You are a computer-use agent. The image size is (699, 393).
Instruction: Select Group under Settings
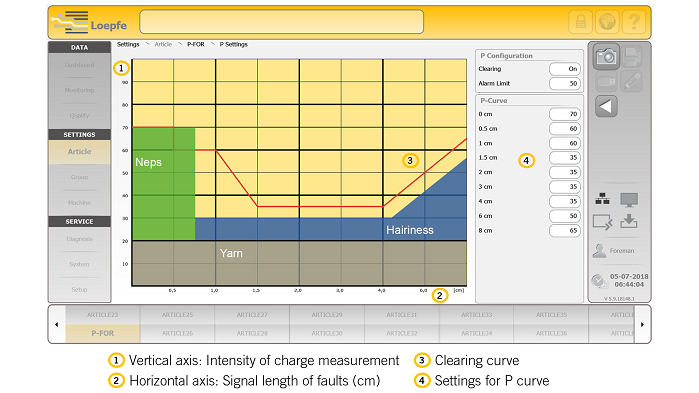point(79,177)
